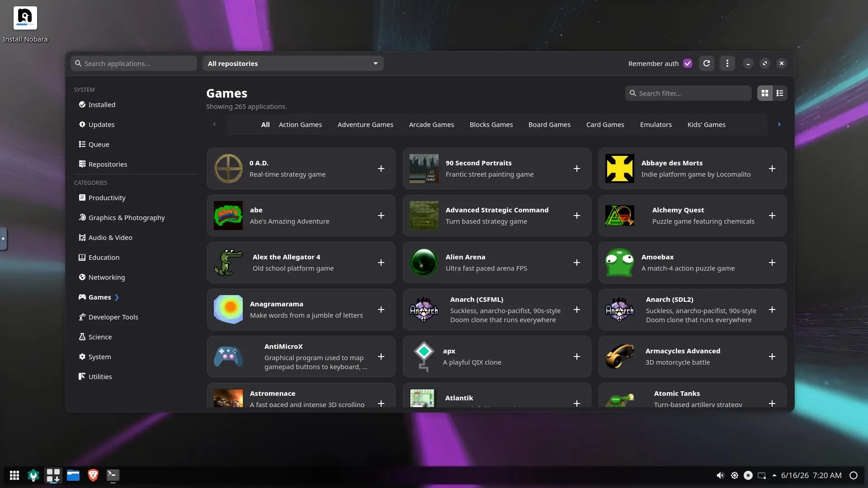Select the Kids' Games tab

(x=706, y=124)
